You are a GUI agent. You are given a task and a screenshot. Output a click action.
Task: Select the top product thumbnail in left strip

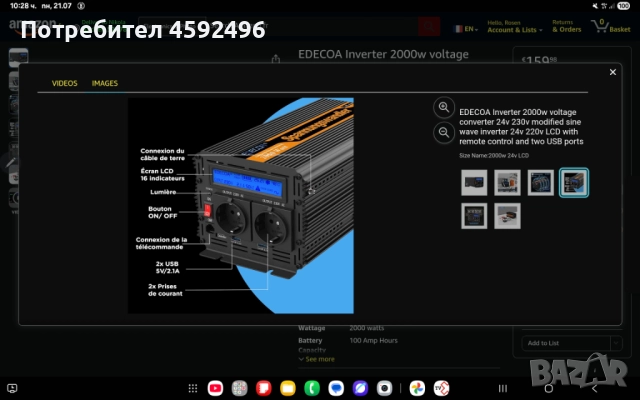pyautogui.click(x=18, y=57)
